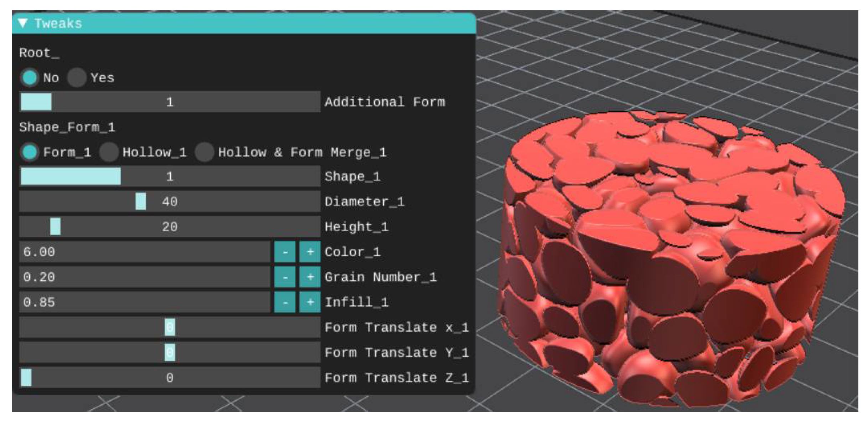
Task: Click the Form Translate X_1 slider
Action: click(x=170, y=327)
